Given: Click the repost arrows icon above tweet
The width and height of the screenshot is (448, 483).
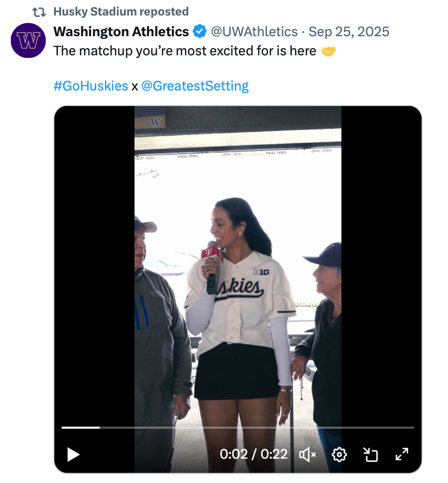Looking at the screenshot, I should [39, 11].
